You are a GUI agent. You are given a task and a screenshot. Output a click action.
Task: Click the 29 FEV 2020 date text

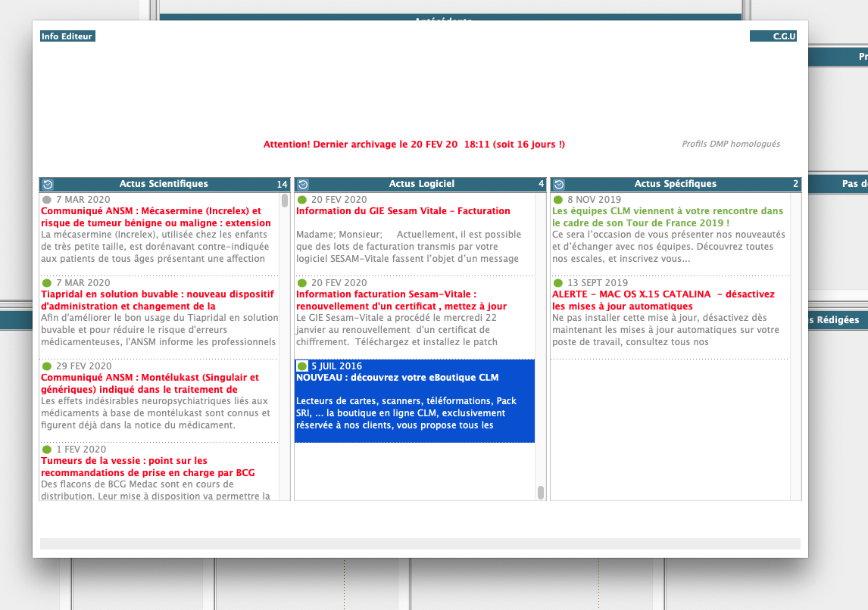pos(83,366)
